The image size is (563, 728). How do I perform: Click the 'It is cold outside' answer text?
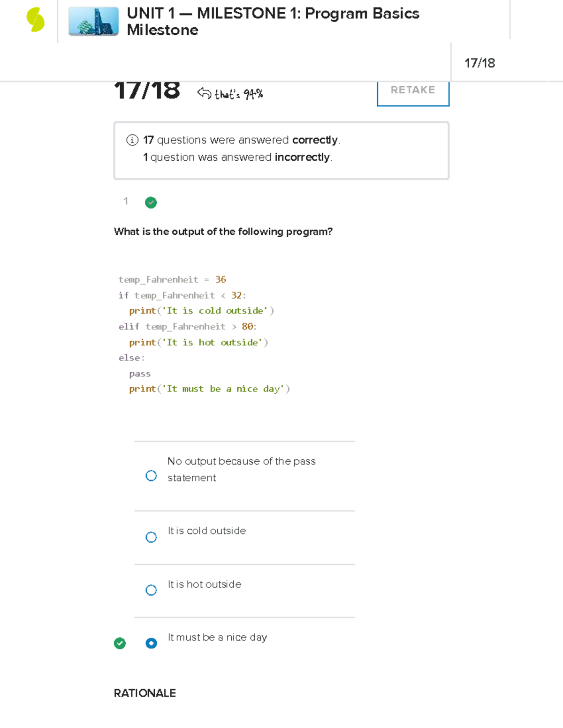(206, 531)
